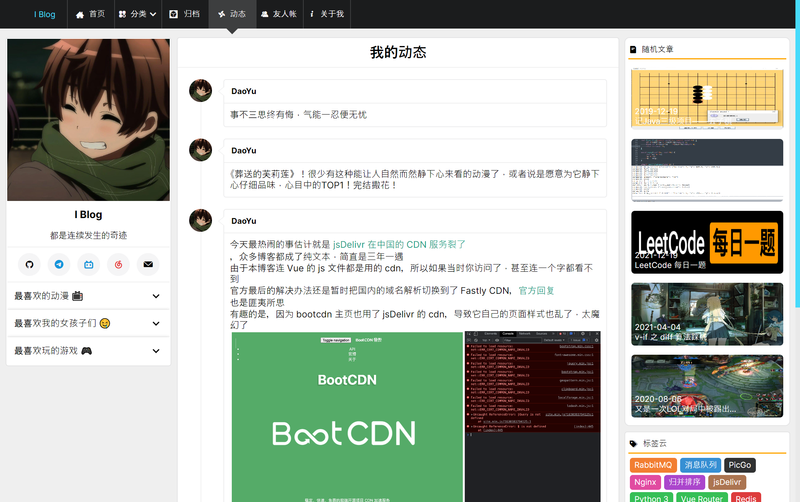Open the NetEase Music icon

(x=118, y=265)
